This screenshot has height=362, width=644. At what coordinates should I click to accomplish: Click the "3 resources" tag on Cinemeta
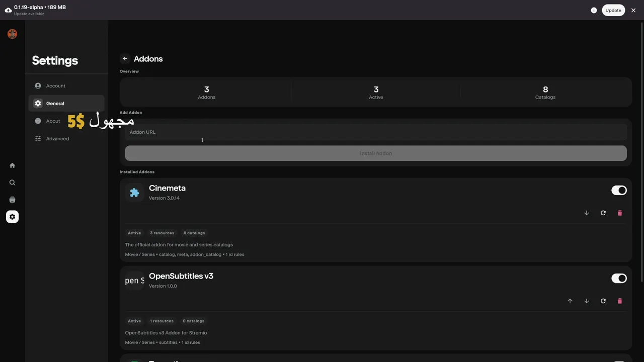click(x=162, y=233)
